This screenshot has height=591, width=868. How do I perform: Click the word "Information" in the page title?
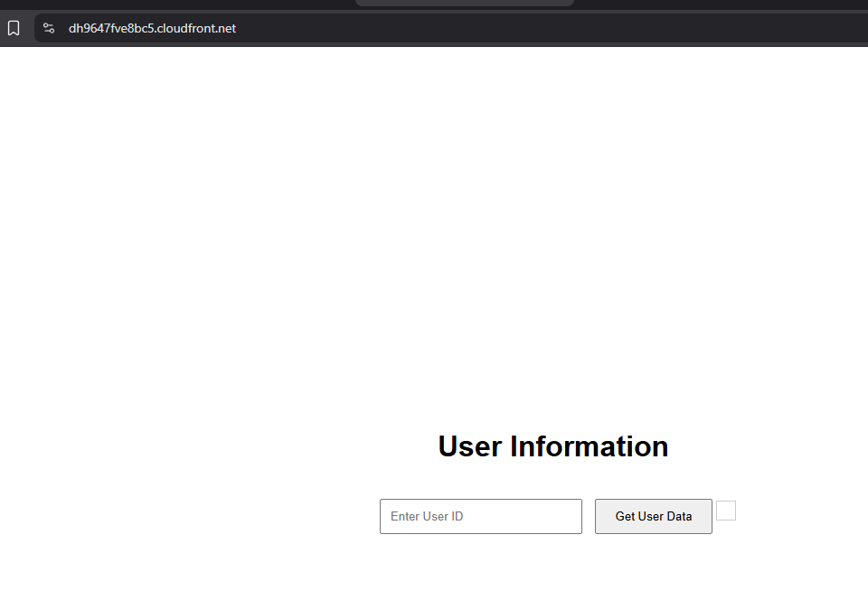589,446
